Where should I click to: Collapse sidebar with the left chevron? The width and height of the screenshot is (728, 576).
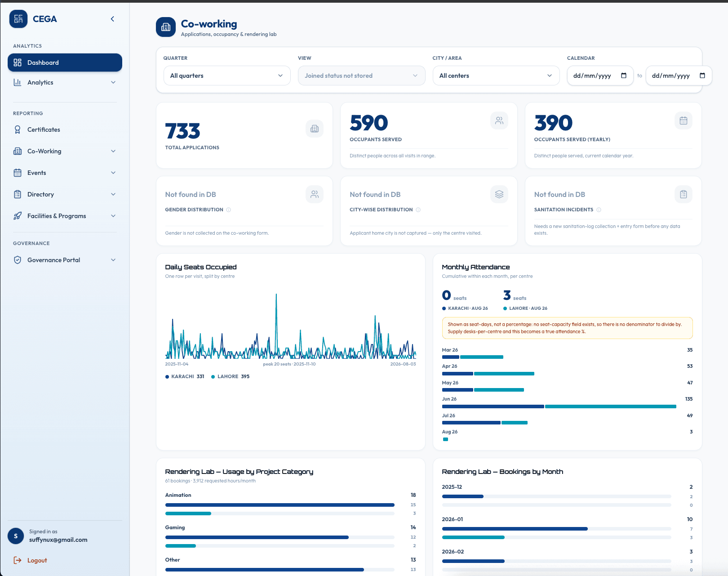[x=112, y=19]
